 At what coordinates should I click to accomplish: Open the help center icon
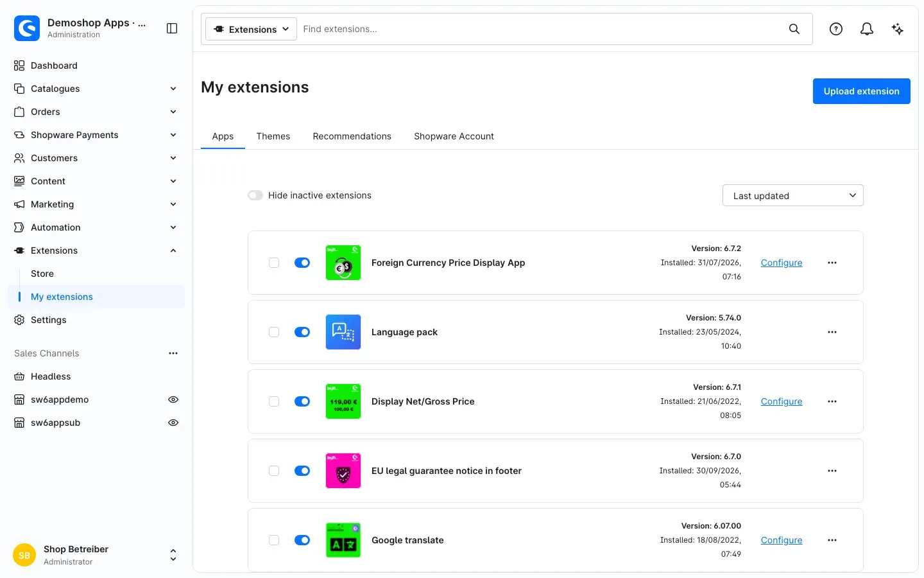[x=836, y=29]
